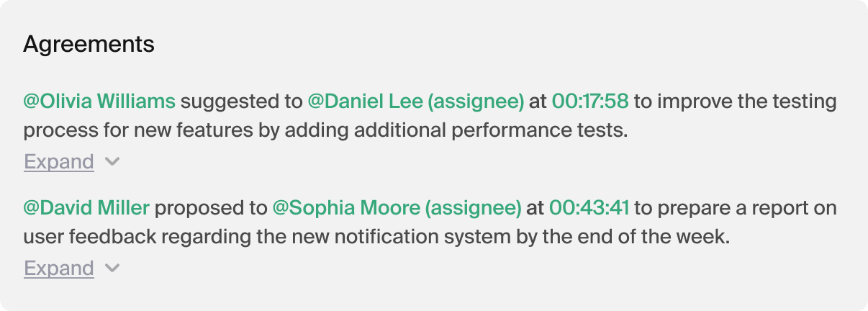Open the @Daniel Lee assignee mention

coord(416,102)
